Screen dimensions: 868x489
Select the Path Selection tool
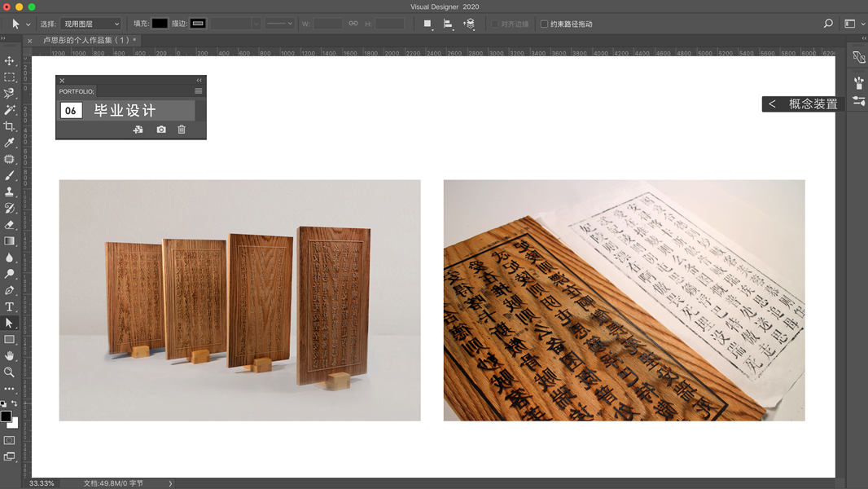coord(10,323)
